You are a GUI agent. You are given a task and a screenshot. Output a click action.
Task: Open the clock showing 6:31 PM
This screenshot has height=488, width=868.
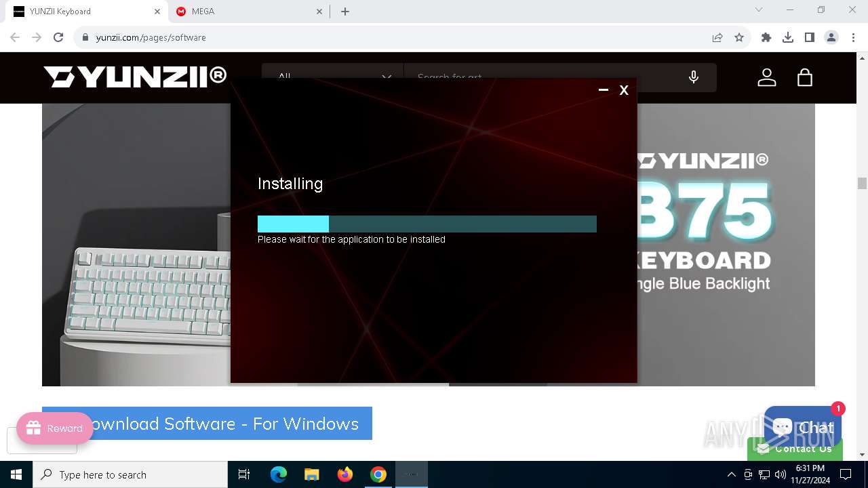(x=810, y=474)
